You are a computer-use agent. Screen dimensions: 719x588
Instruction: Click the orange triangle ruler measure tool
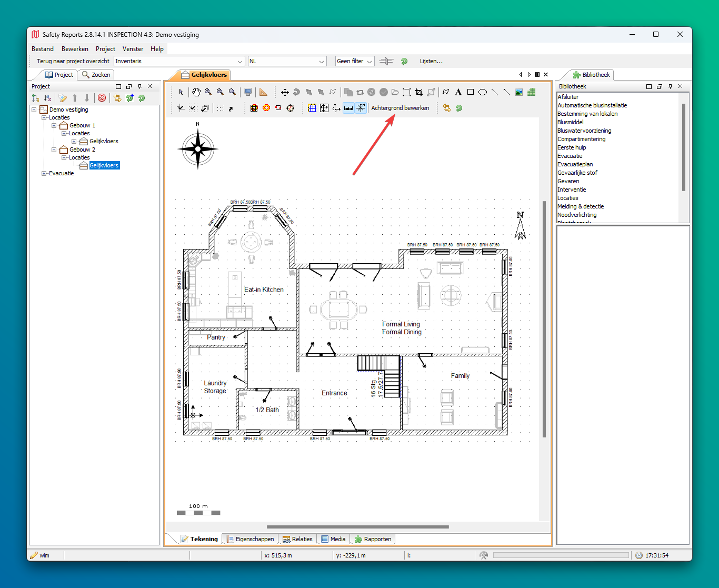263,92
